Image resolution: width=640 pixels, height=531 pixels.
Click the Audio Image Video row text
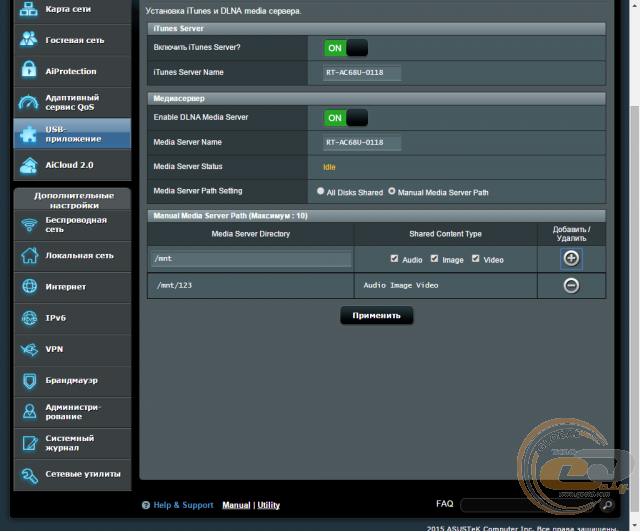click(401, 285)
